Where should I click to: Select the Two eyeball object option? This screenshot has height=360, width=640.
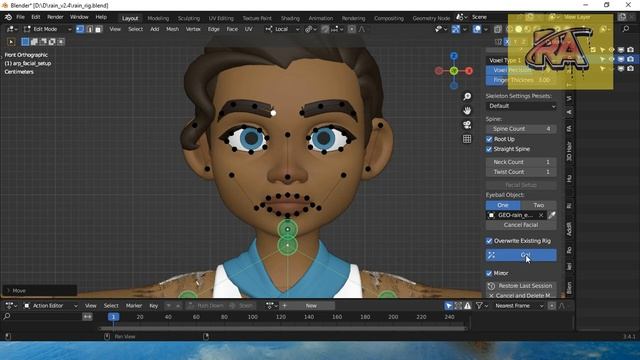(x=539, y=205)
